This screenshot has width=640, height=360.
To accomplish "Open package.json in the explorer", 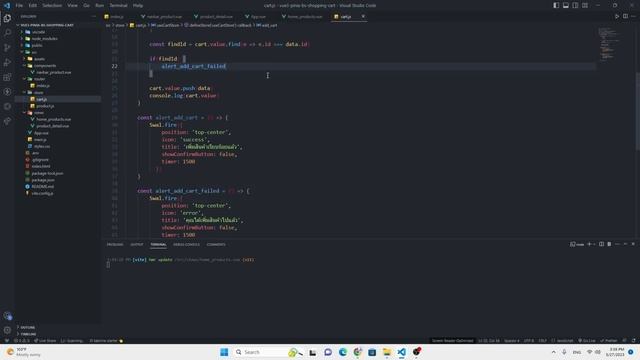I will point(43,180).
